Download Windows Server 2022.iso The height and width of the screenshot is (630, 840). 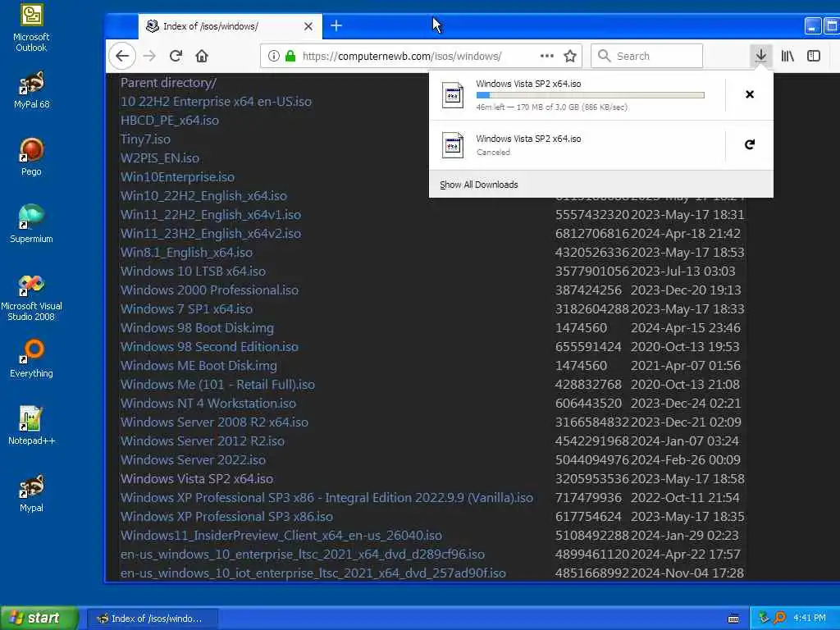point(193,459)
